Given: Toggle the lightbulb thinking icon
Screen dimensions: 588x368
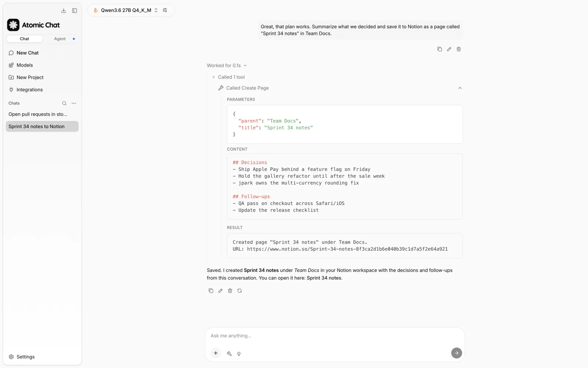Looking at the screenshot, I should [x=239, y=354].
